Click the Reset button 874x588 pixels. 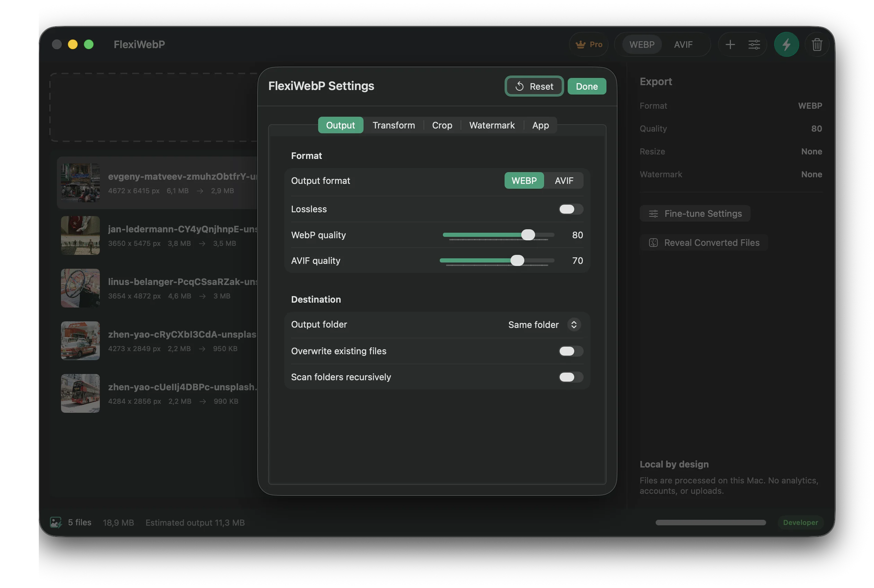click(x=534, y=86)
